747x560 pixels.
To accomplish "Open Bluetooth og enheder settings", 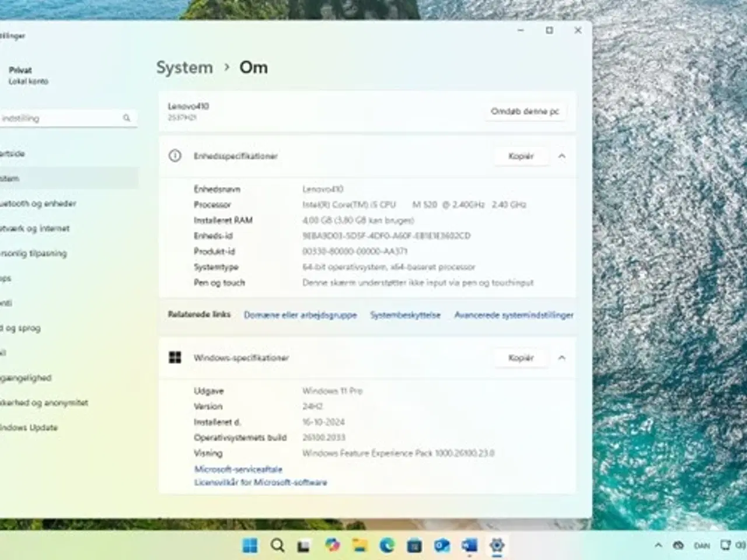I will 69,204.
